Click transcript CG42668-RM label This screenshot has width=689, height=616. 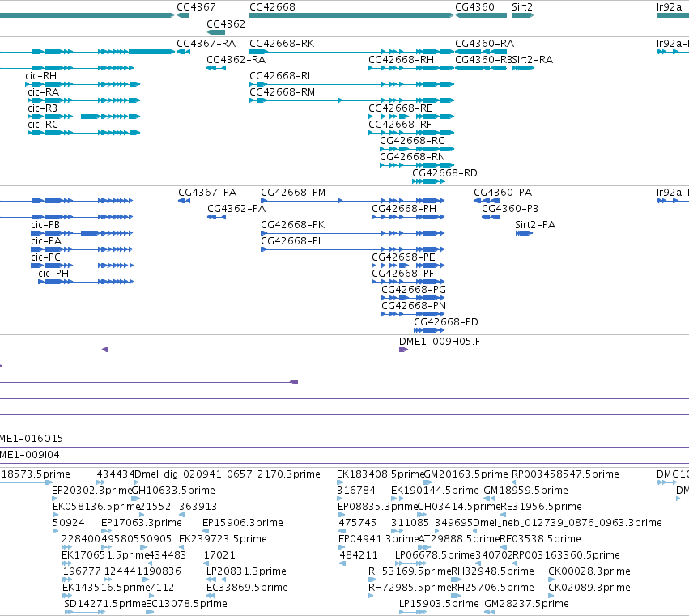click(282, 92)
